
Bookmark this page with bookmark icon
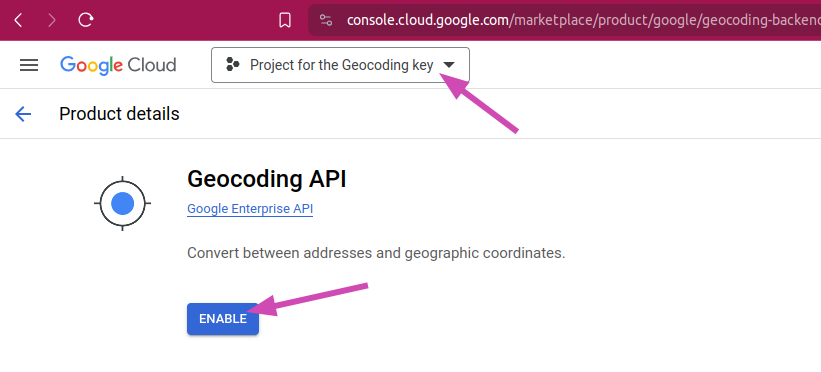click(x=285, y=20)
